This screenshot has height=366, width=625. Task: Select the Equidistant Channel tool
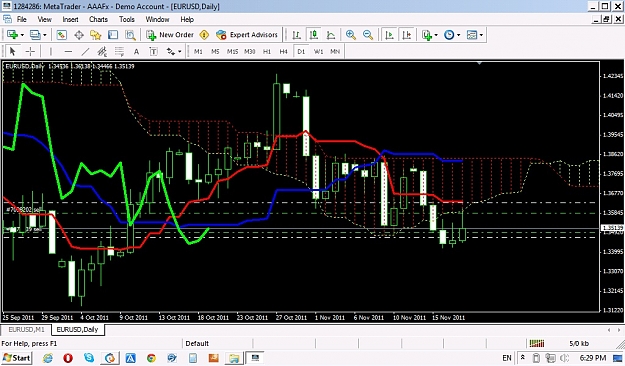(x=102, y=51)
